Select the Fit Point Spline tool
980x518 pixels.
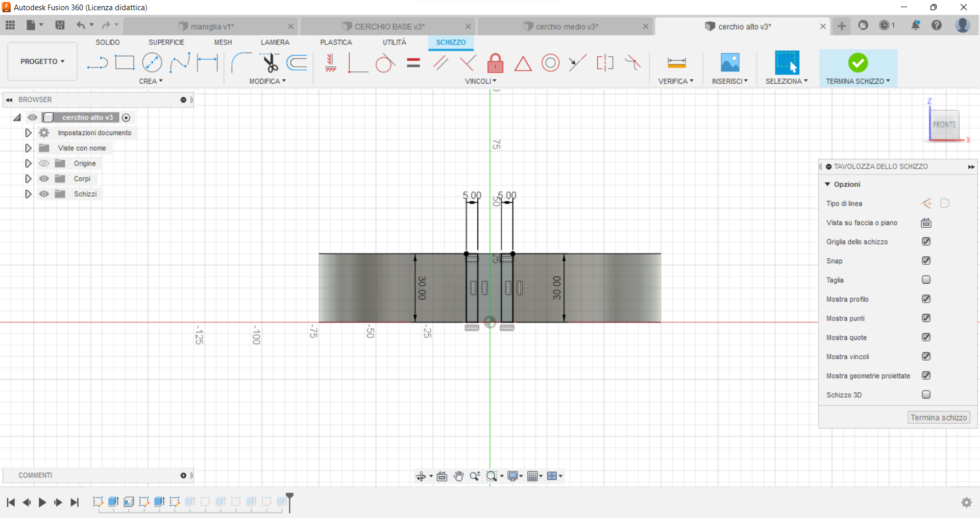tap(180, 62)
